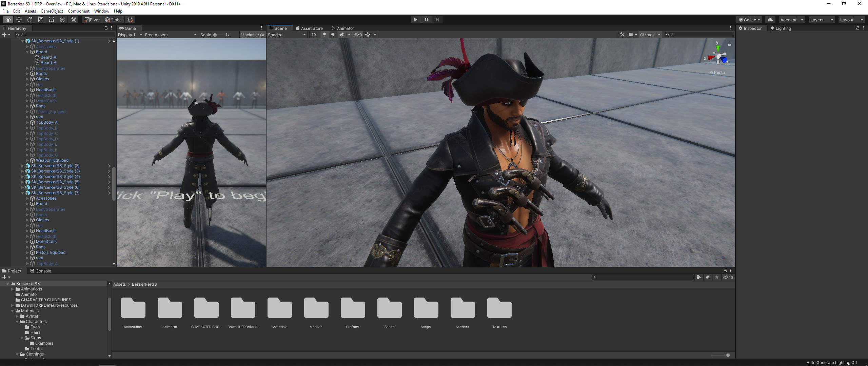
Task: Search by label in Project panel
Action: coord(707,277)
